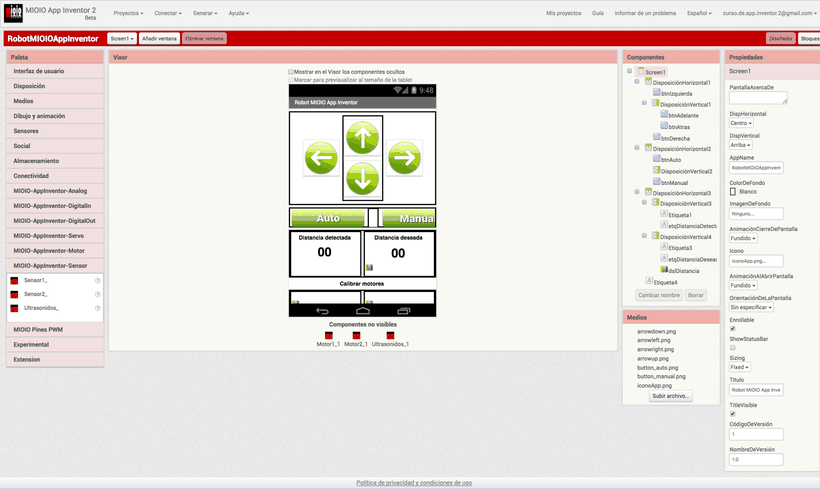Click the left arrow button in viewer
The height and width of the screenshot is (489, 820).
(321, 157)
